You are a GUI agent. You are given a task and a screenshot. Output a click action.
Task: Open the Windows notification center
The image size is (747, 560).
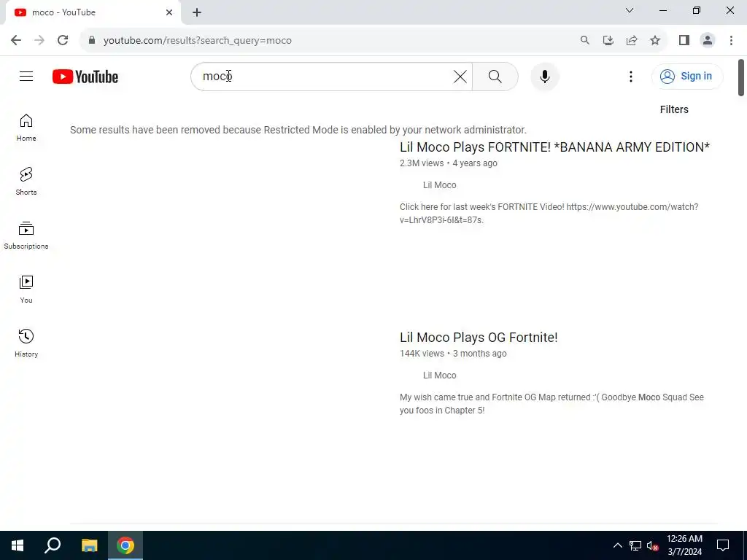pyautogui.click(x=723, y=545)
